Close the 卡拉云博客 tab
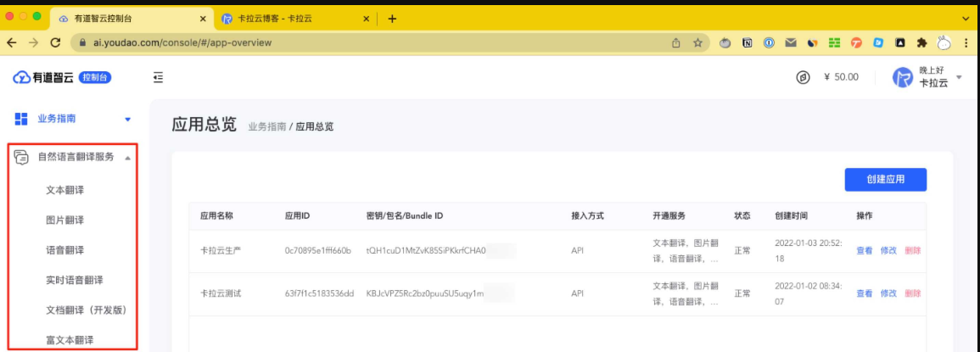This screenshot has height=352, width=980. click(367, 19)
